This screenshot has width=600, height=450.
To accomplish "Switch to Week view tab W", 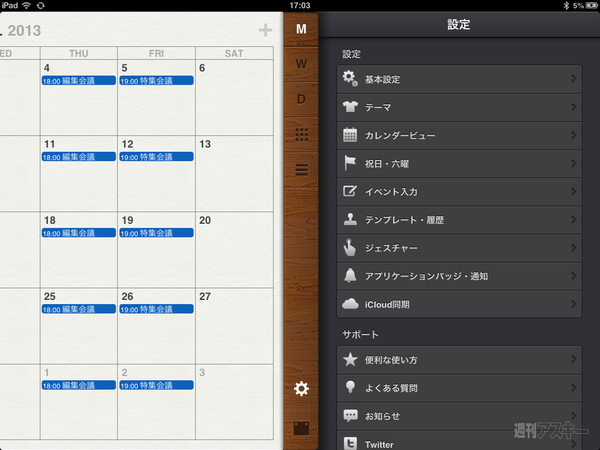I will [x=301, y=64].
